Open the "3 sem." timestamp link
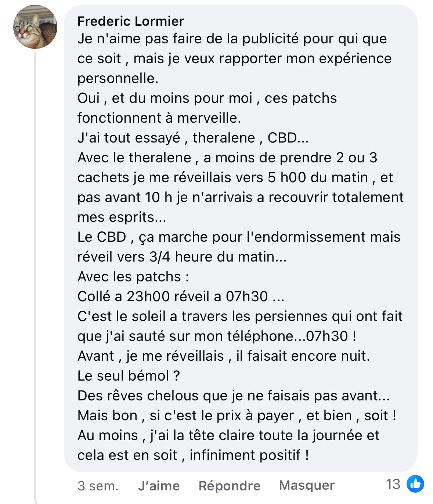This screenshot has width=433, height=504. 98,486
